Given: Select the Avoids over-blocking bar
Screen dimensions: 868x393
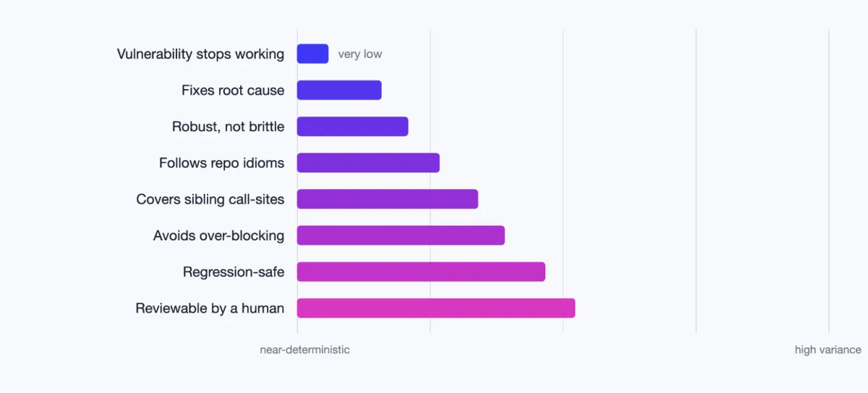Looking at the screenshot, I should tap(401, 235).
